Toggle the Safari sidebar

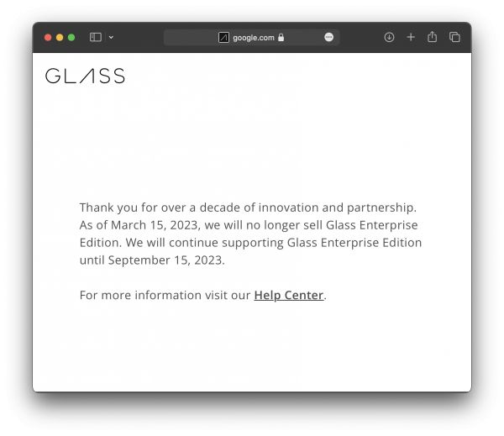pos(96,37)
